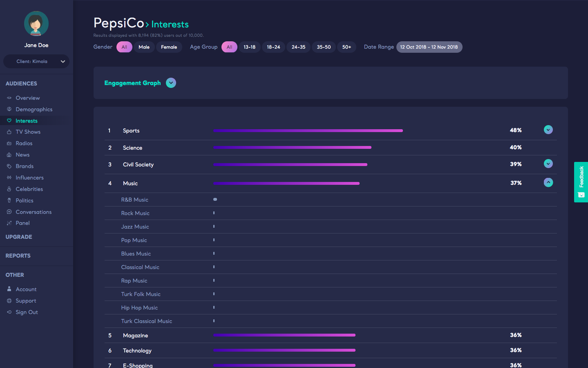The width and height of the screenshot is (588, 368).
Task: Filter by age group 50+
Action: pyautogui.click(x=347, y=47)
